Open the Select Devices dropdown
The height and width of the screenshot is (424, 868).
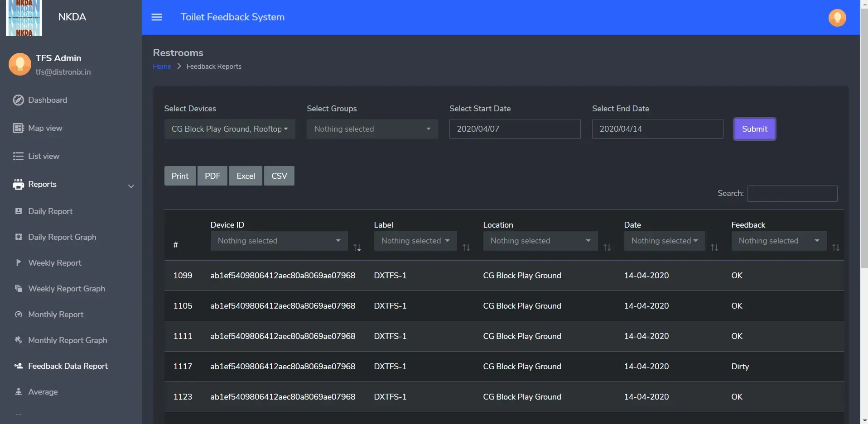pos(230,129)
